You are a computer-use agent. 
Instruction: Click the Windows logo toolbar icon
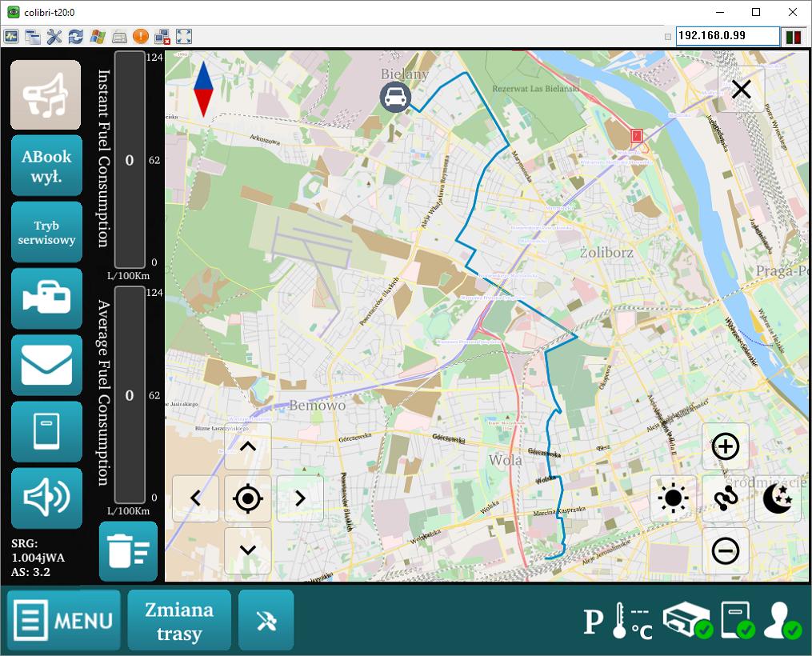[x=98, y=36]
